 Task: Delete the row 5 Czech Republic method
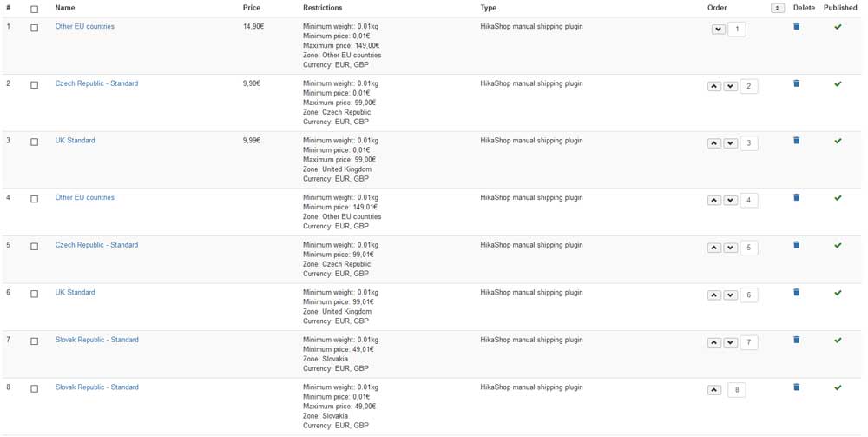point(796,245)
